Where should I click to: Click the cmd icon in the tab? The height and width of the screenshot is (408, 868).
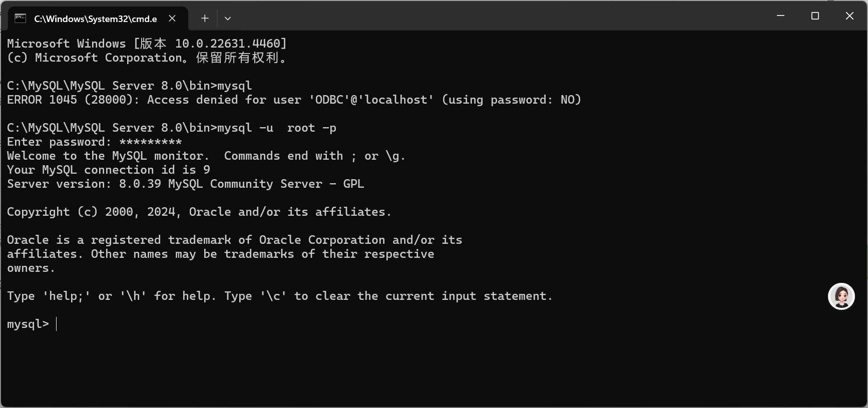[x=20, y=19]
